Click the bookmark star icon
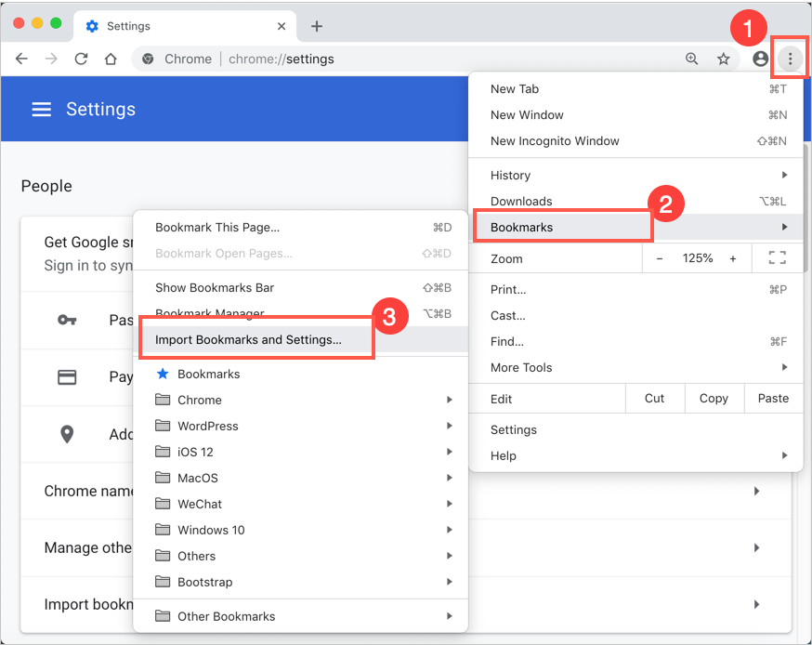Screen dimensions: 812x645 pyautogui.click(x=724, y=59)
